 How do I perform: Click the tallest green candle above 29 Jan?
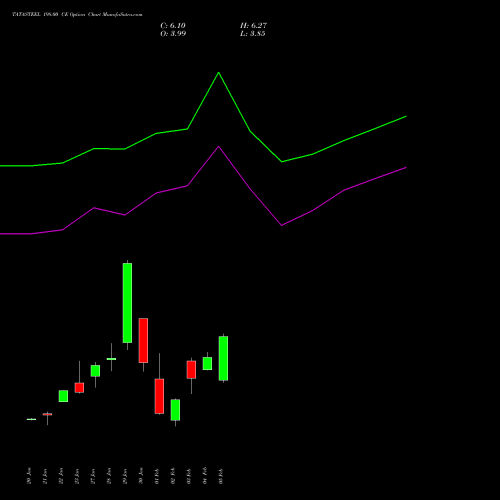point(127,303)
